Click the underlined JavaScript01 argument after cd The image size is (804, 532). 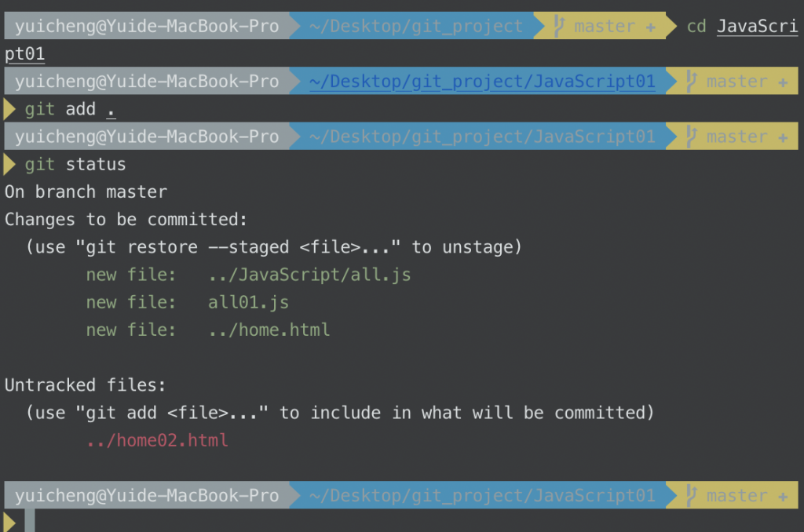(758, 26)
